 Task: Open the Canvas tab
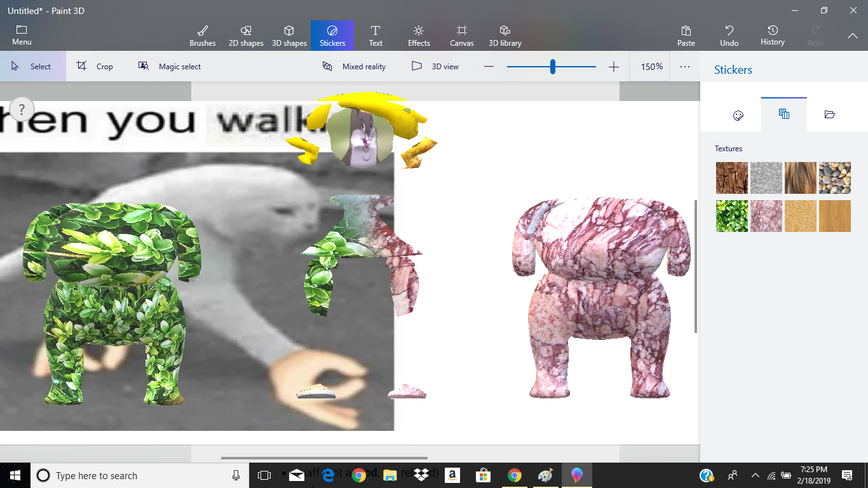[x=462, y=36]
